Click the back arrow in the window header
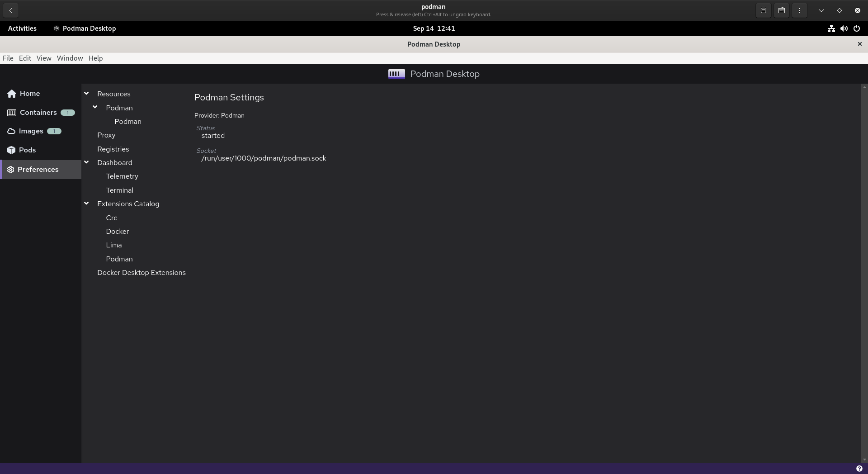 click(10, 10)
